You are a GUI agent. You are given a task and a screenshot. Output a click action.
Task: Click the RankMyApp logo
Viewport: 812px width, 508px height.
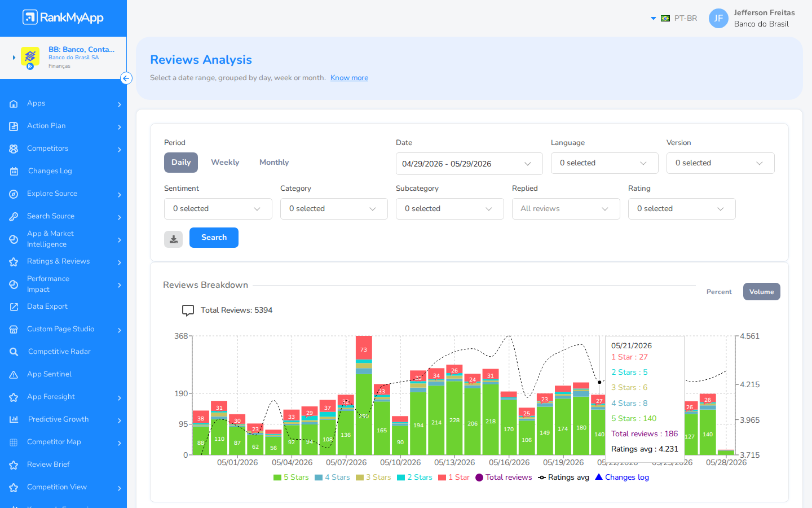(x=63, y=17)
